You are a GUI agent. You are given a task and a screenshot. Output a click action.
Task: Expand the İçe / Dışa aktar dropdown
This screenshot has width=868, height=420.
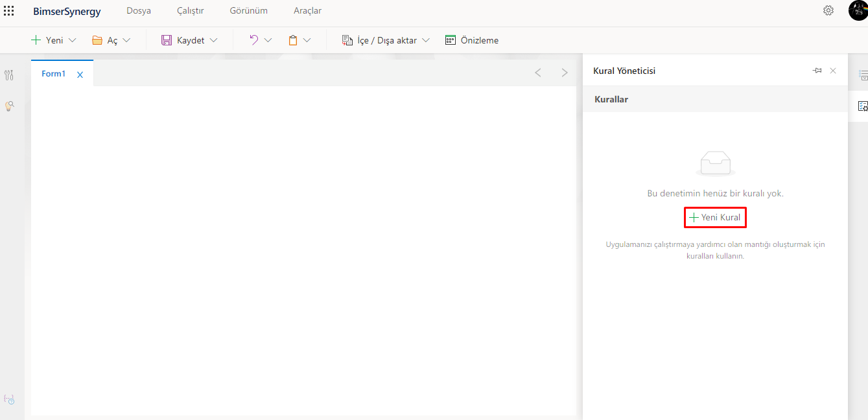click(426, 40)
